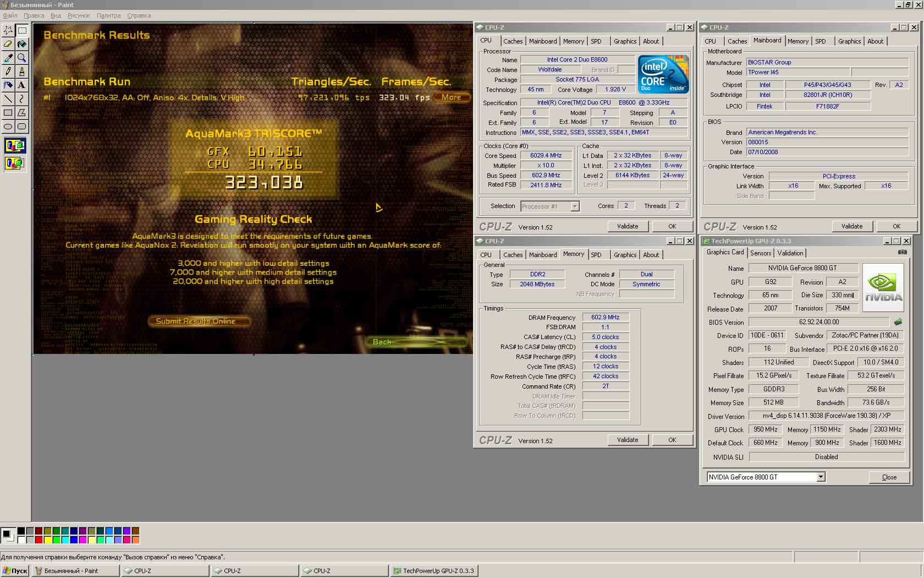Viewport: 924px width, 578px height.
Task: Click the Core Speed value 6029.4 MHz
Action: pyautogui.click(x=546, y=156)
